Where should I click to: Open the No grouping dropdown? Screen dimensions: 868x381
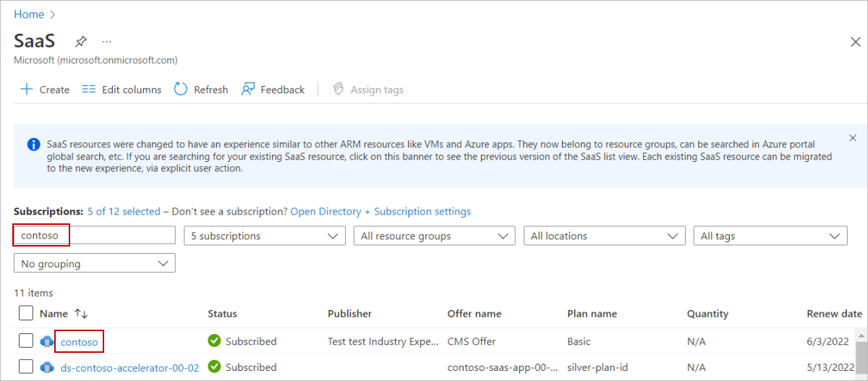click(94, 264)
